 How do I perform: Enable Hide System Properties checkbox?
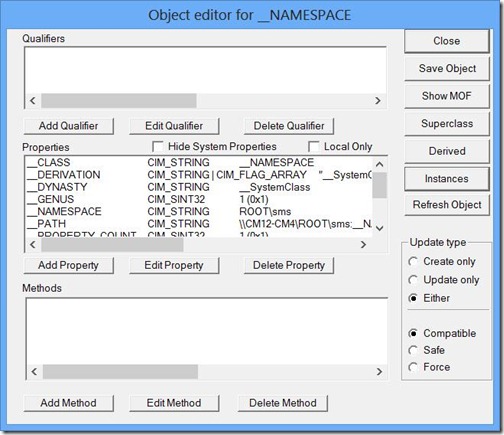tap(158, 146)
